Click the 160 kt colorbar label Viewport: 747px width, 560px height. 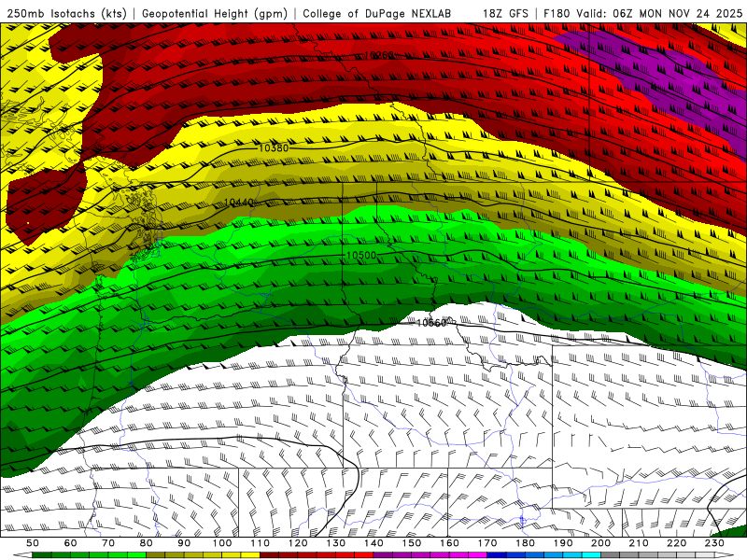449,543
